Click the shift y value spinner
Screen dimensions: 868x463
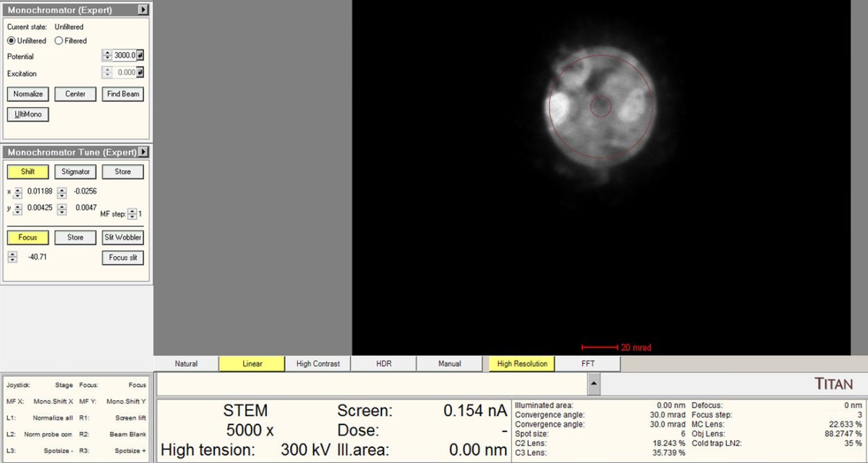(18, 209)
